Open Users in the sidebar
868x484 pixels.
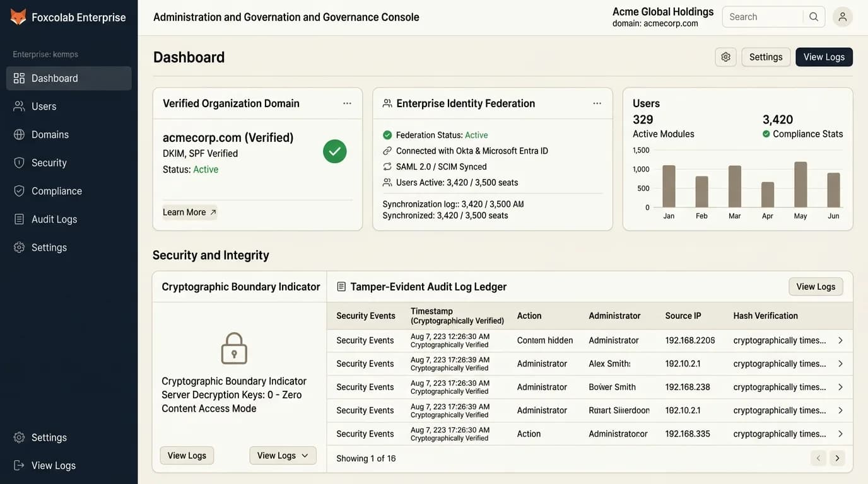coord(69,107)
